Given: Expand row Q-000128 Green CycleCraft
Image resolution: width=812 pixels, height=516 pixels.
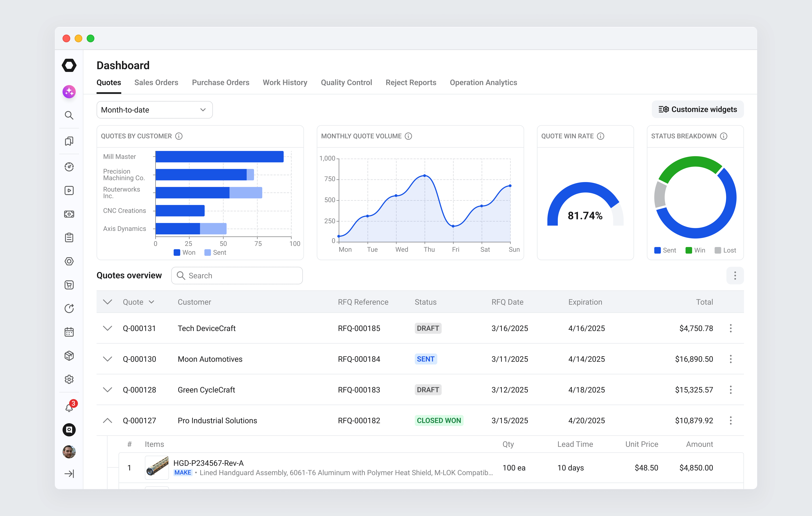Looking at the screenshot, I should click(107, 390).
